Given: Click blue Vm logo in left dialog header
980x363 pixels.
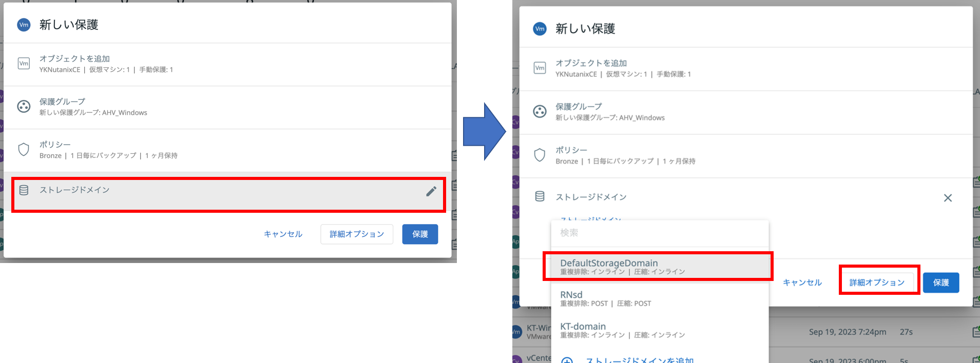Looking at the screenshot, I should pos(24,25).
